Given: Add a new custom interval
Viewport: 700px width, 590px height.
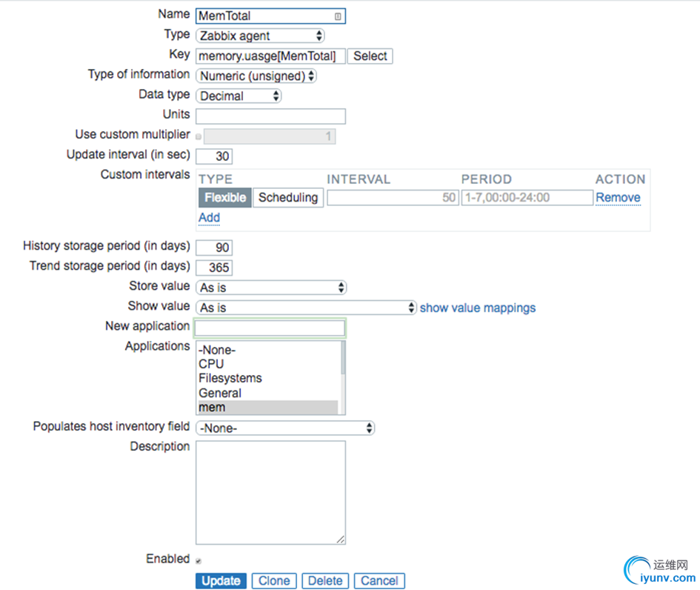Looking at the screenshot, I should (210, 217).
